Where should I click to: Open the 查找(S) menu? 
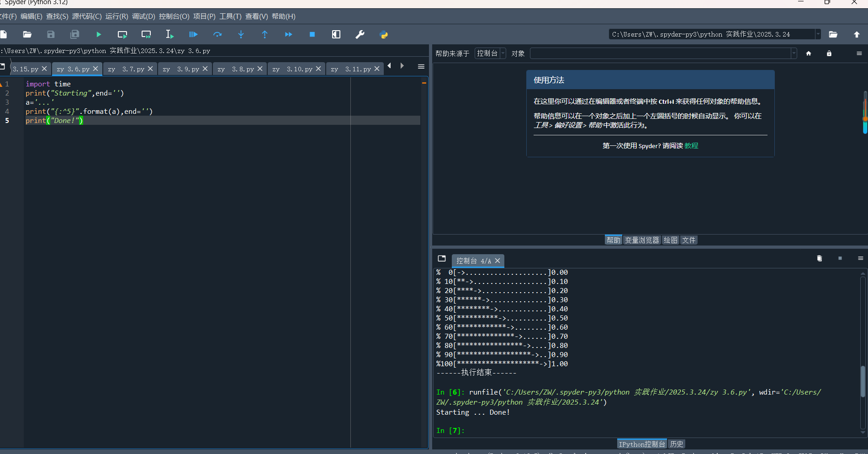pyautogui.click(x=57, y=16)
